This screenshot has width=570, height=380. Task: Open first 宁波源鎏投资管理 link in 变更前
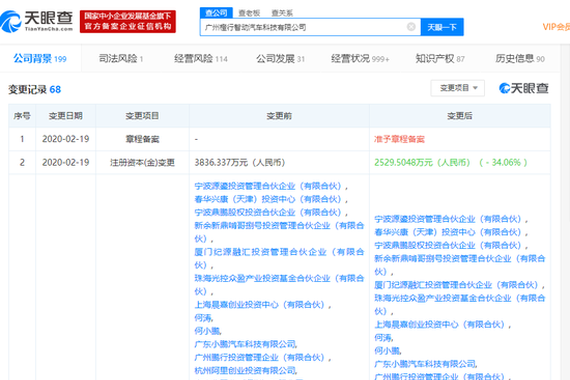point(269,186)
